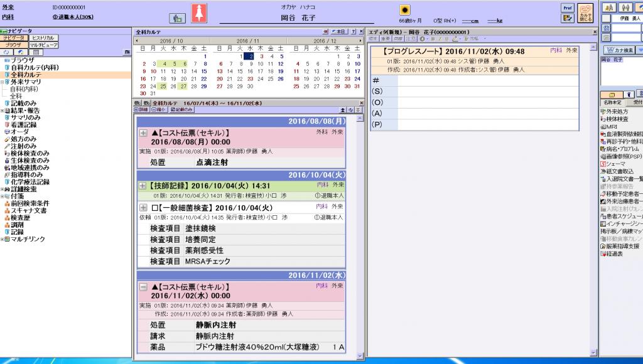
Task: Switch to the ヒストリカル tab
Action: (43, 38)
